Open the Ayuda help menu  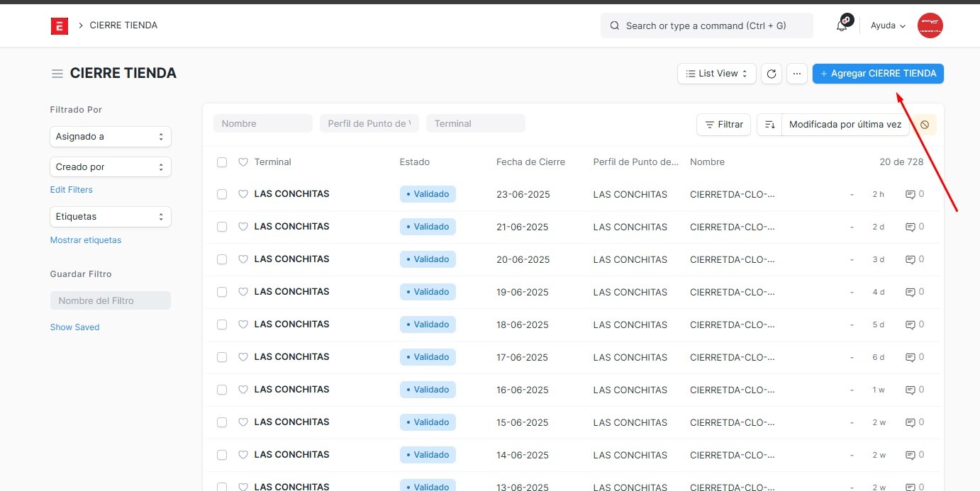coord(888,26)
